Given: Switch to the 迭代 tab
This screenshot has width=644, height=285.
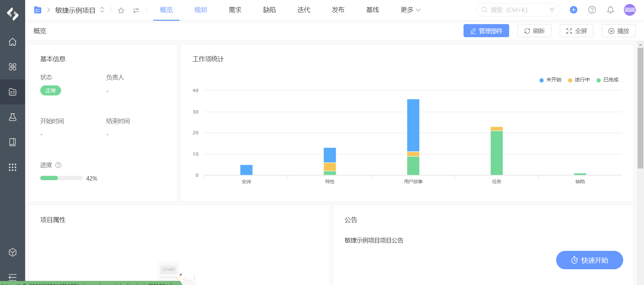Looking at the screenshot, I should 304,10.
